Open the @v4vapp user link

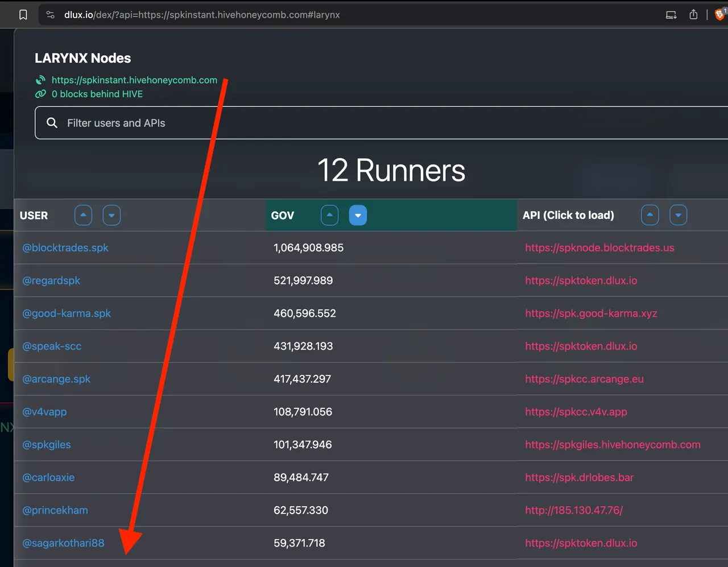point(44,412)
